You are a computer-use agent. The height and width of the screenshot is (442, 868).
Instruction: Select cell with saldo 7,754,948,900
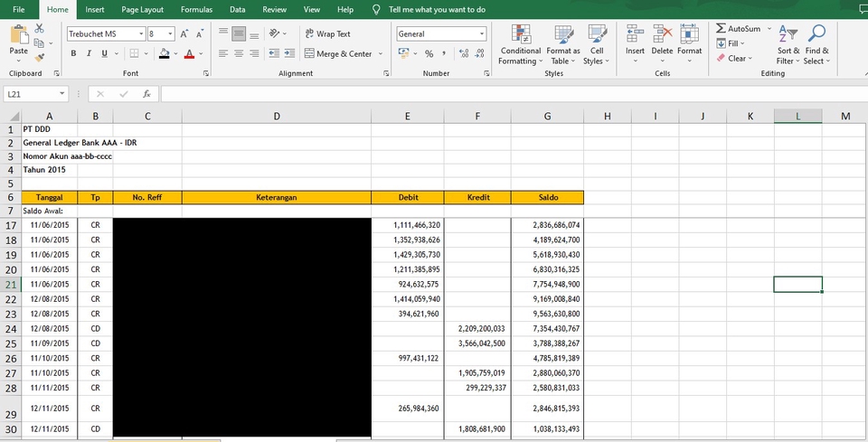click(x=548, y=285)
